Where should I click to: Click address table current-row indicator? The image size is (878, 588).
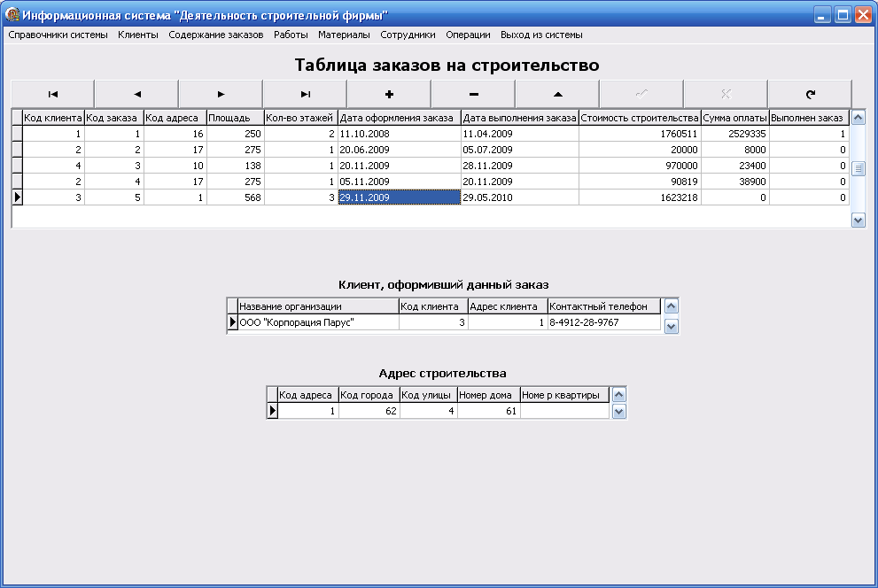[272, 411]
